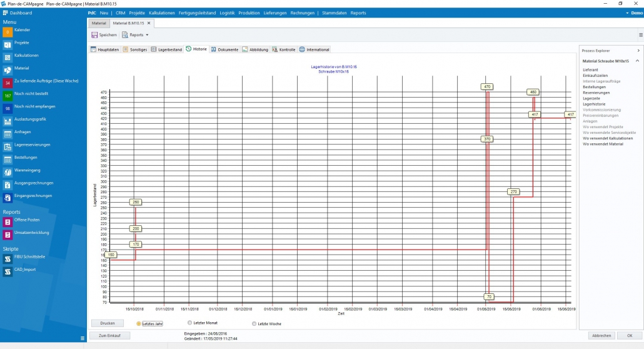Screen dimensions: 644x349
Task: Open the Reports dropdown arrow
Action: (147, 35)
